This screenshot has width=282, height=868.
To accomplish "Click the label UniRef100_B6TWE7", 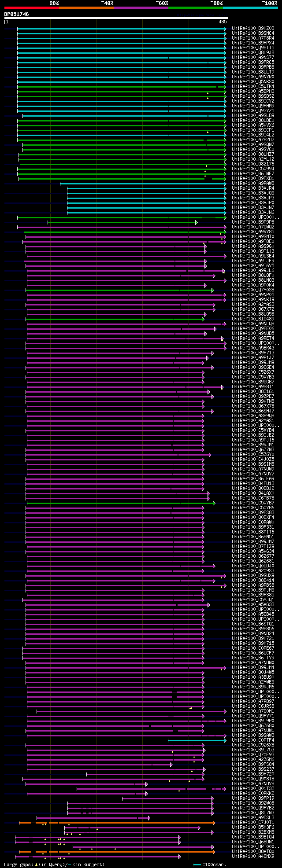I will (x=253, y=174).
